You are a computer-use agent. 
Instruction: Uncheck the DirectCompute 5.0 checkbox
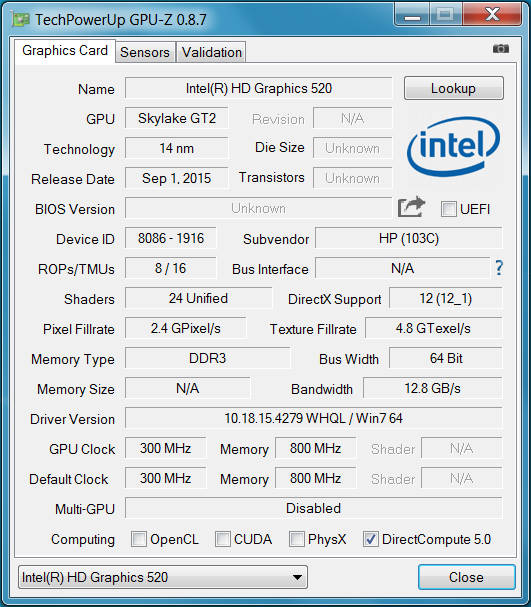[x=370, y=539]
